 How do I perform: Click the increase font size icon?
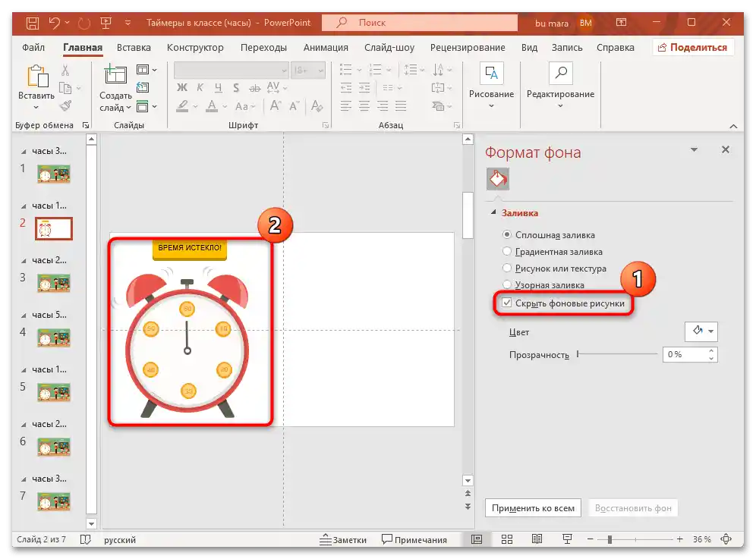275,105
